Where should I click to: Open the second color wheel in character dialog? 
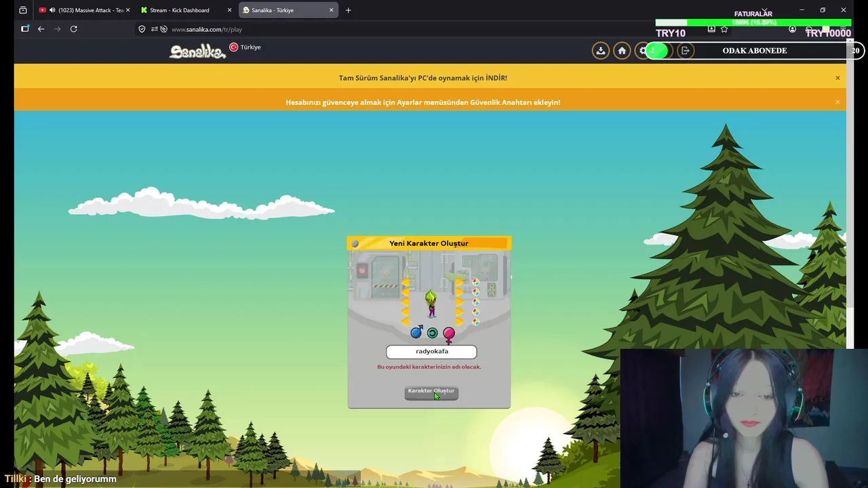(x=476, y=292)
